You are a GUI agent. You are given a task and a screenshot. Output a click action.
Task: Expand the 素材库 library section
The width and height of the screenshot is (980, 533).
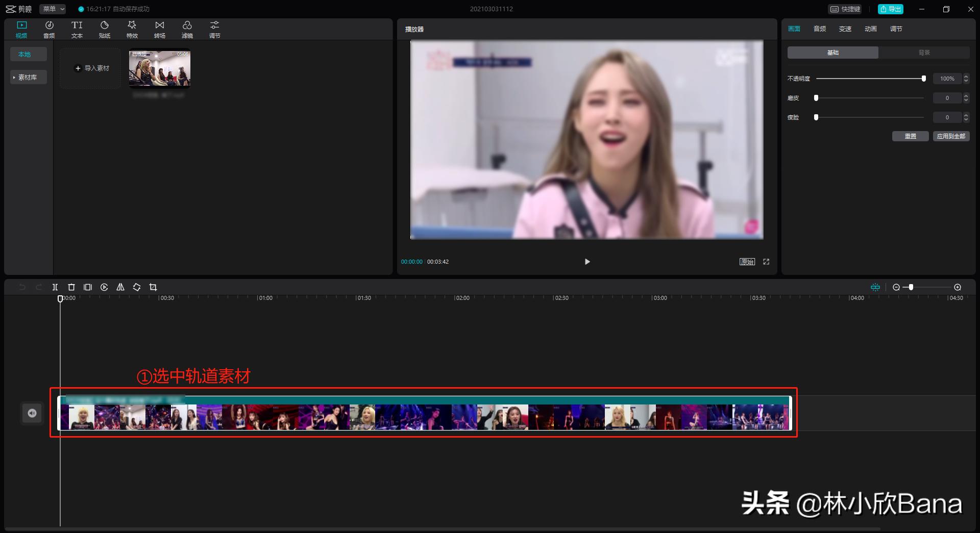pos(28,78)
